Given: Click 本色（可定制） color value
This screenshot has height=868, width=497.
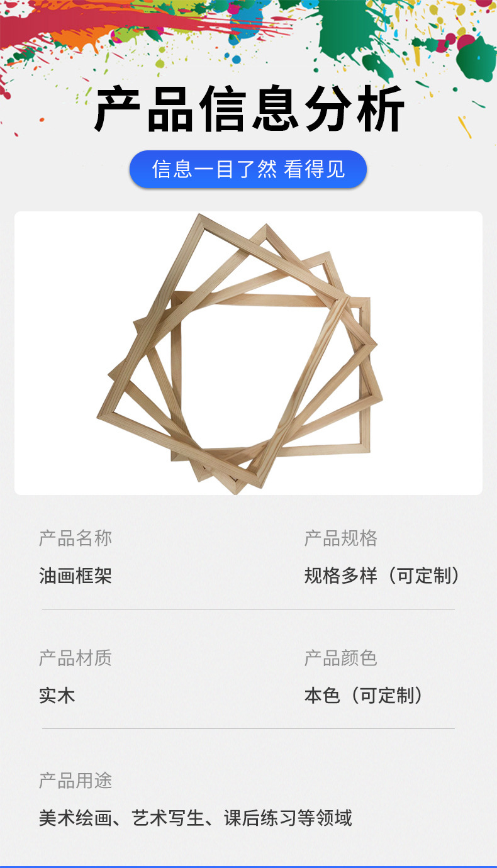Looking at the screenshot, I should click(364, 696).
